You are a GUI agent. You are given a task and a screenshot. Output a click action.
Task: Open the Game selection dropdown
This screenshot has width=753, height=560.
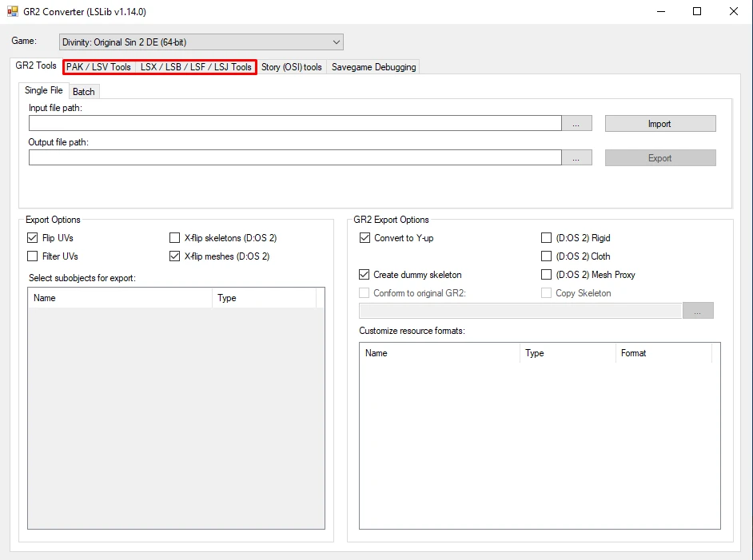point(333,42)
